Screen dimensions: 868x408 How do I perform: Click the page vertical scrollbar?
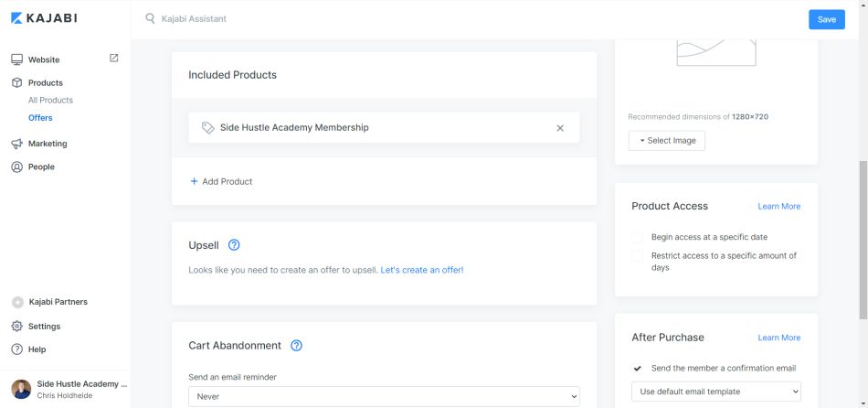pos(863,240)
